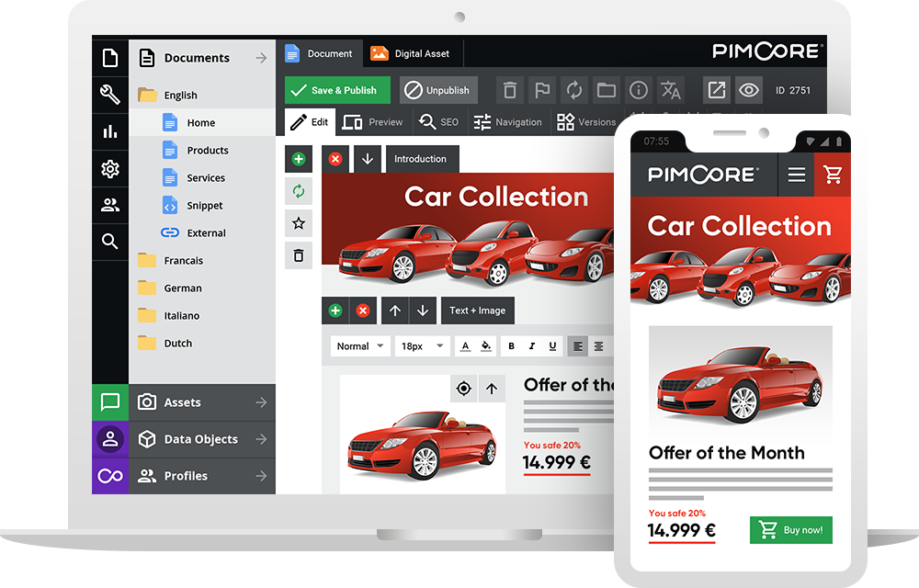Toggle bold formatting in the text toolbar
The height and width of the screenshot is (588, 919).
click(x=511, y=345)
